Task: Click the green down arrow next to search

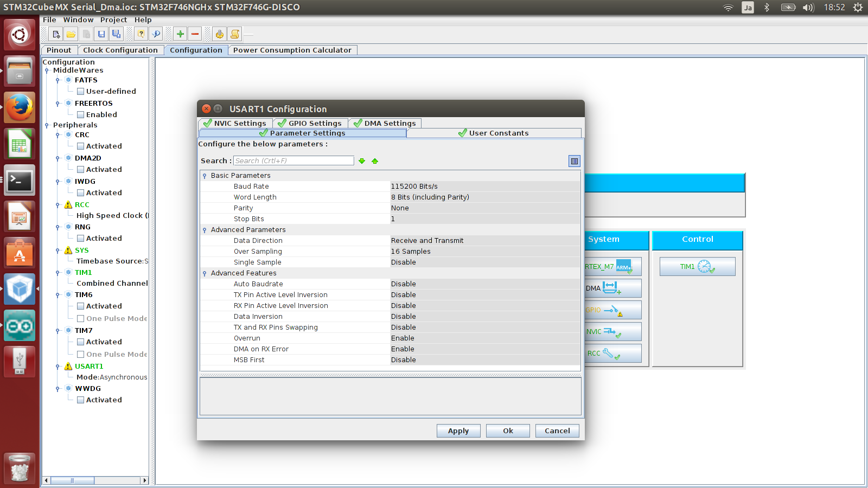Action: (x=362, y=161)
